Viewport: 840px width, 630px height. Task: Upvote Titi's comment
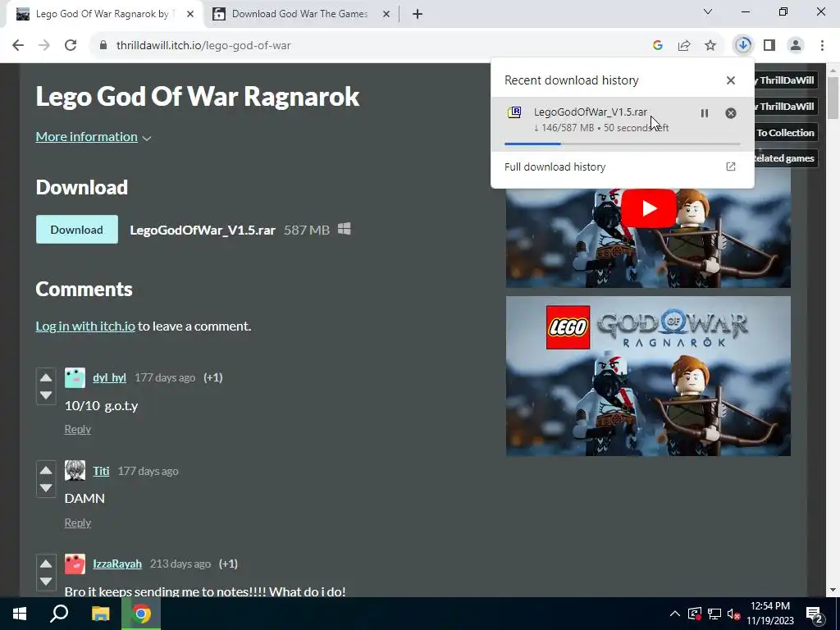[x=46, y=470]
